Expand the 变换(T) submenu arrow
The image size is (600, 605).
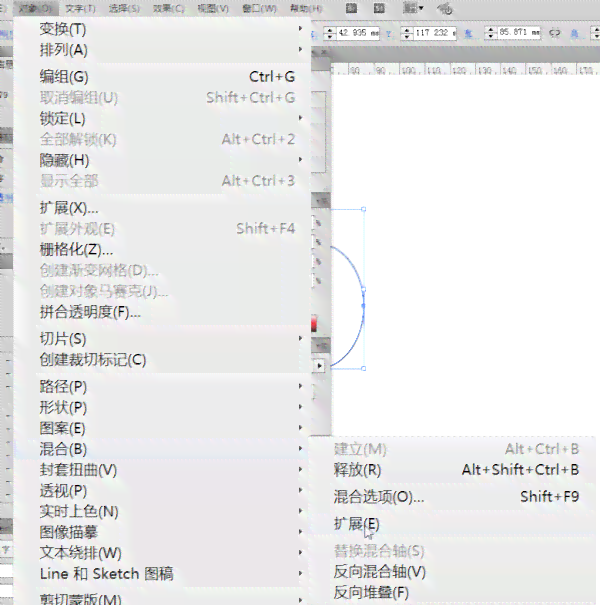coord(300,29)
